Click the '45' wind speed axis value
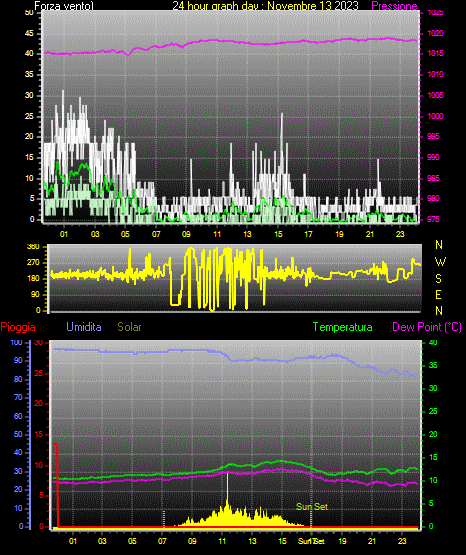Screen dimensions: 466x555 pos(29,34)
